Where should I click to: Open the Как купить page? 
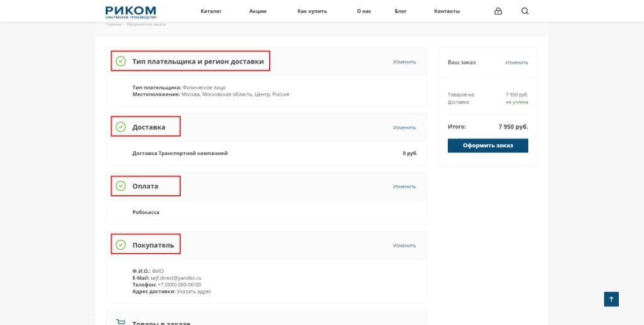[311, 11]
